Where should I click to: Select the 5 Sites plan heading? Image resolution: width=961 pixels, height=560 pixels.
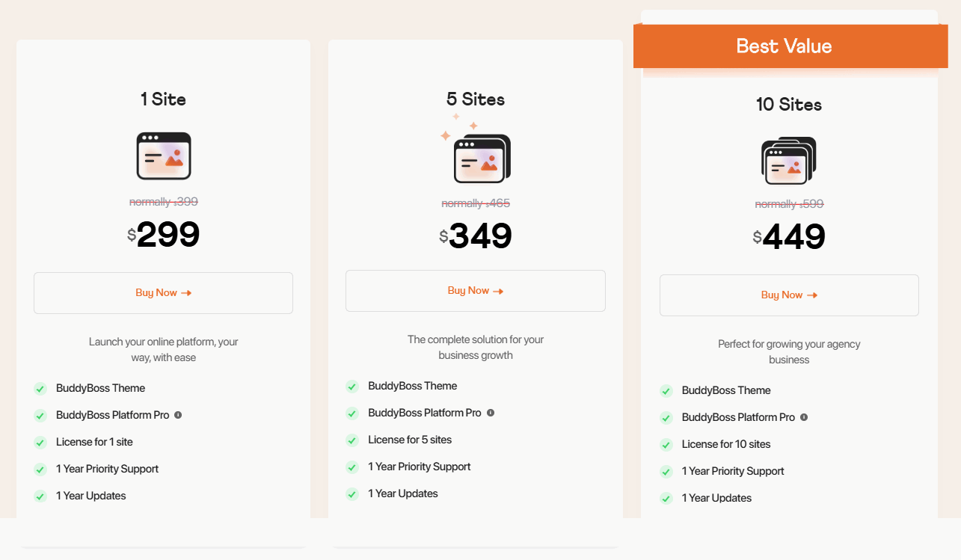(x=476, y=99)
